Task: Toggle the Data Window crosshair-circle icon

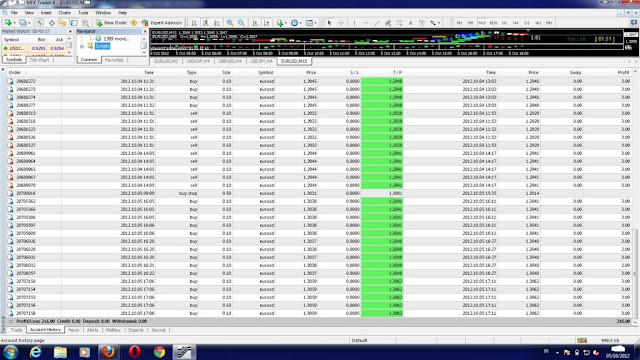Action: point(51,23)
